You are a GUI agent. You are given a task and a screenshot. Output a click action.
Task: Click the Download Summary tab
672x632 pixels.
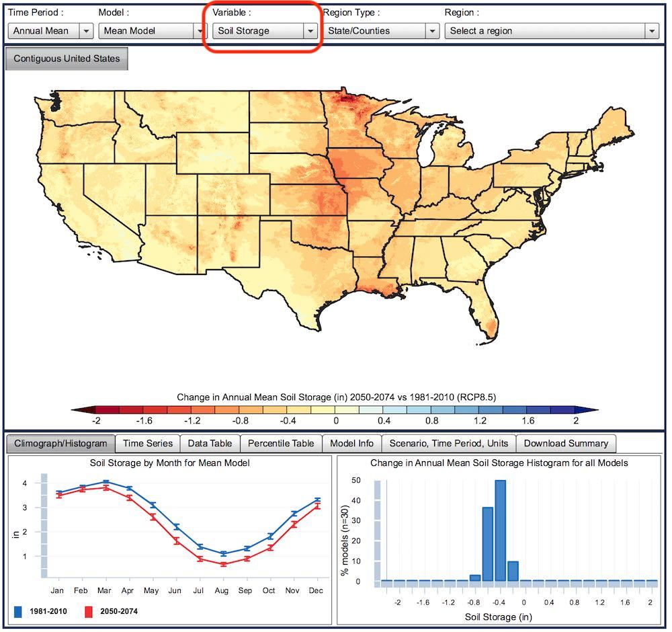pos(566,443)
